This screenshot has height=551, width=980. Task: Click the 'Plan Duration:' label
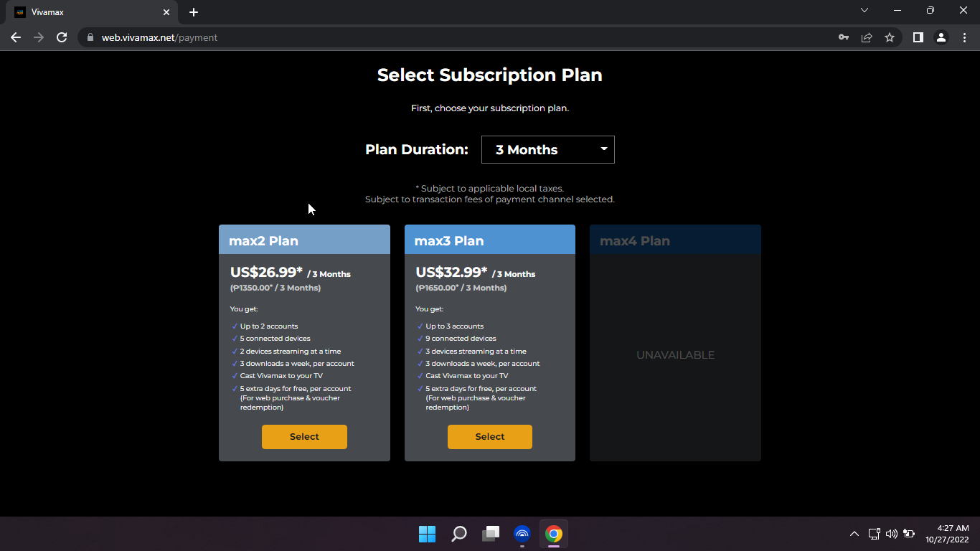pyautogui.click(x=417, y=149)
